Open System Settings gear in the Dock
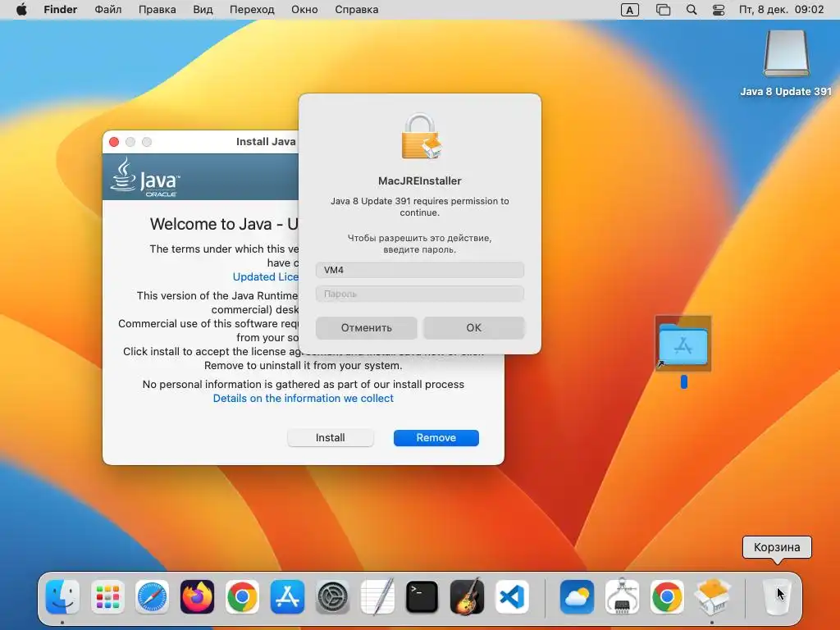 coord(332,596)
